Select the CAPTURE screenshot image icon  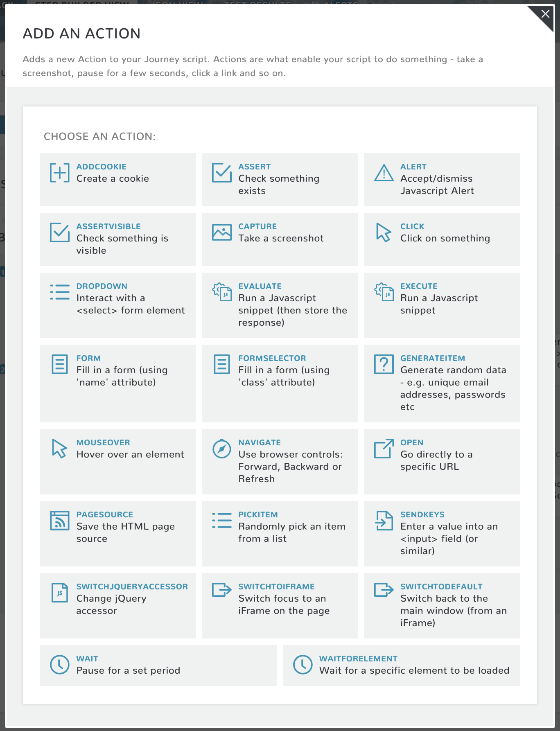[x=221, y=232]
